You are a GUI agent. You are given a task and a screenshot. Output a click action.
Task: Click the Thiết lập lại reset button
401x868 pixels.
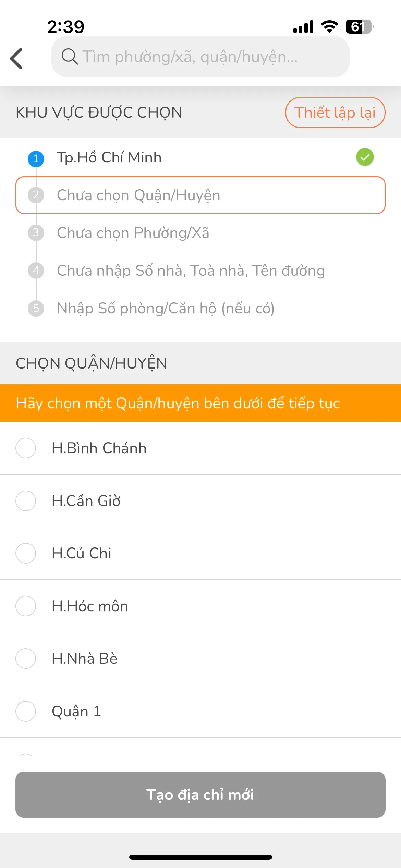[335, 112]
